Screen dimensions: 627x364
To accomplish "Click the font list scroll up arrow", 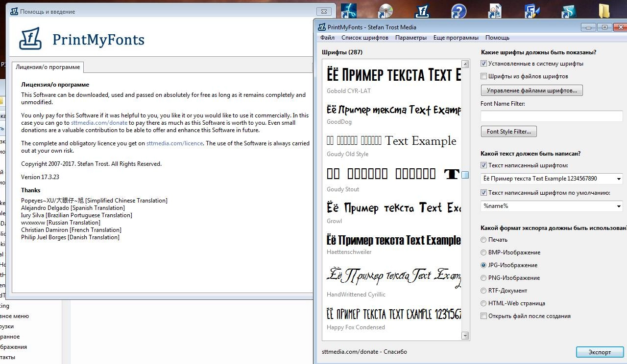I will (x=465, y=64).
